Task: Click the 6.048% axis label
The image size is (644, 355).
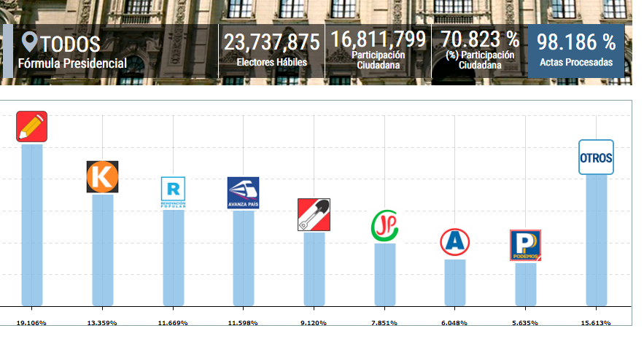Action: pos(454,323)
